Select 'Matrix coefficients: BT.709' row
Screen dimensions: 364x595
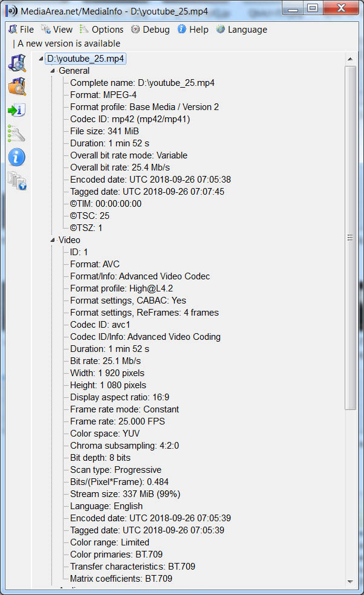121,579
